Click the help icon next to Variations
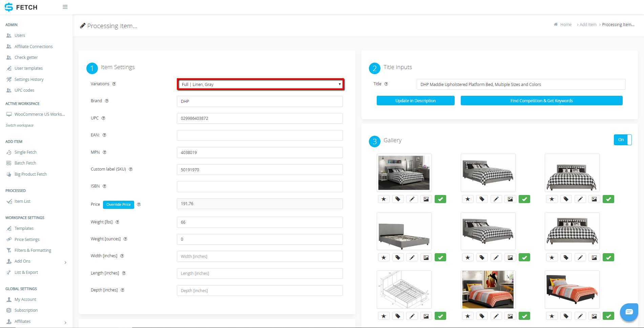This screenshot has height=328, width=644. pyautogui.click(x=114, y=84)
